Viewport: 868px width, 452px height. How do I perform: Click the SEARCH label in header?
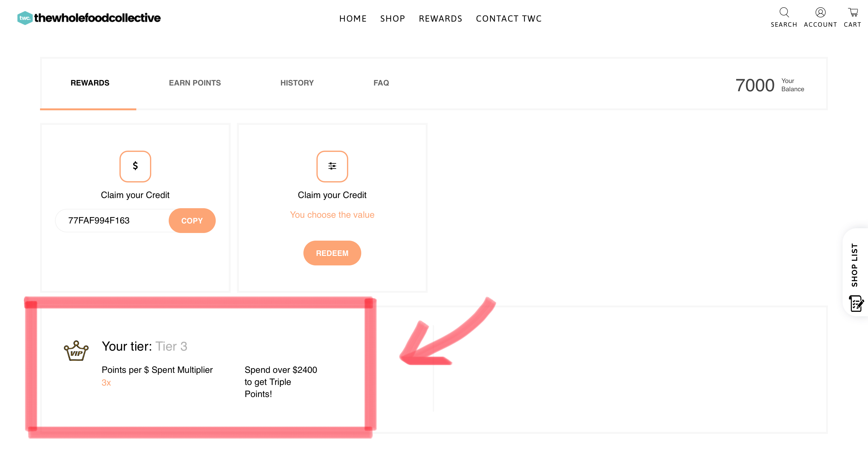[x=784, y=24]
